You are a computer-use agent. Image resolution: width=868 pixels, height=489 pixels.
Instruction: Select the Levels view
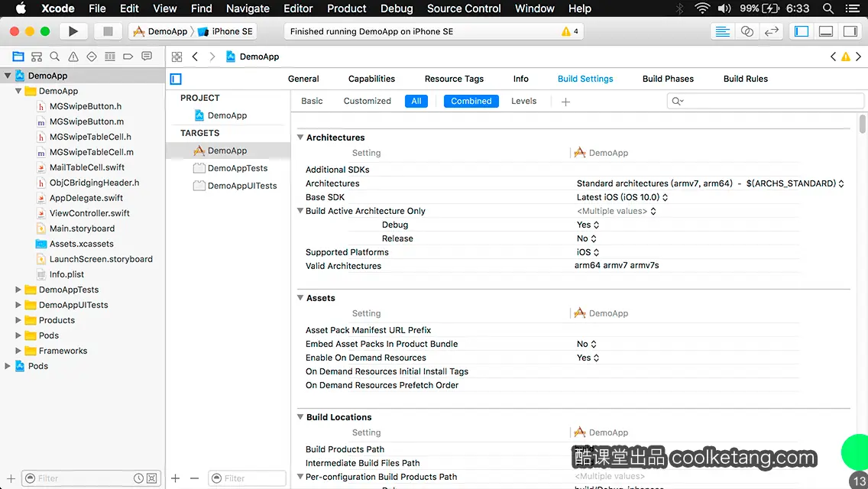[x=523, y=101]
